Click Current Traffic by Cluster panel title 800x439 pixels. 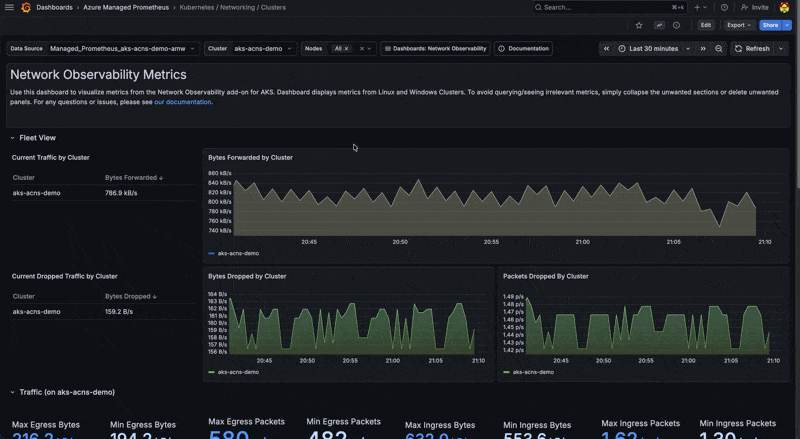[x=51, y=158]
